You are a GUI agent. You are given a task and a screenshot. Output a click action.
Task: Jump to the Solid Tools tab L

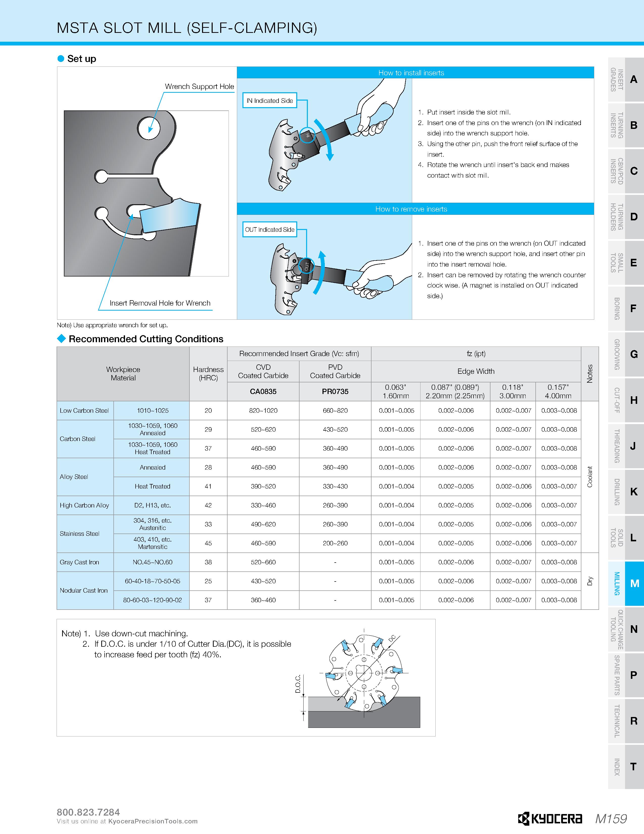pos(626,538)
